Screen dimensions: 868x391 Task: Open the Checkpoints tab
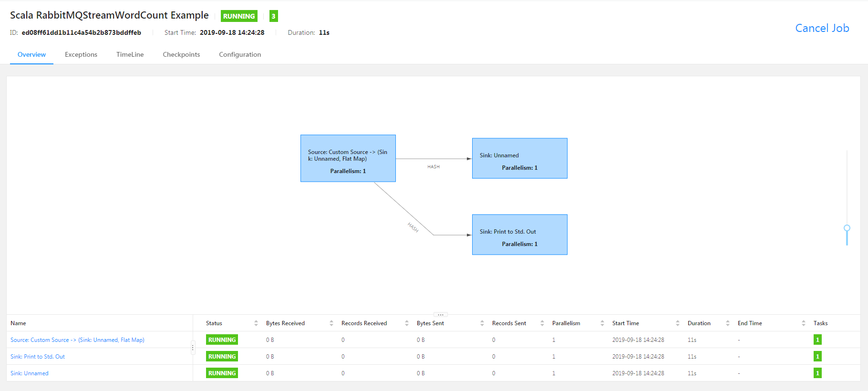click(x=181, y=55)
